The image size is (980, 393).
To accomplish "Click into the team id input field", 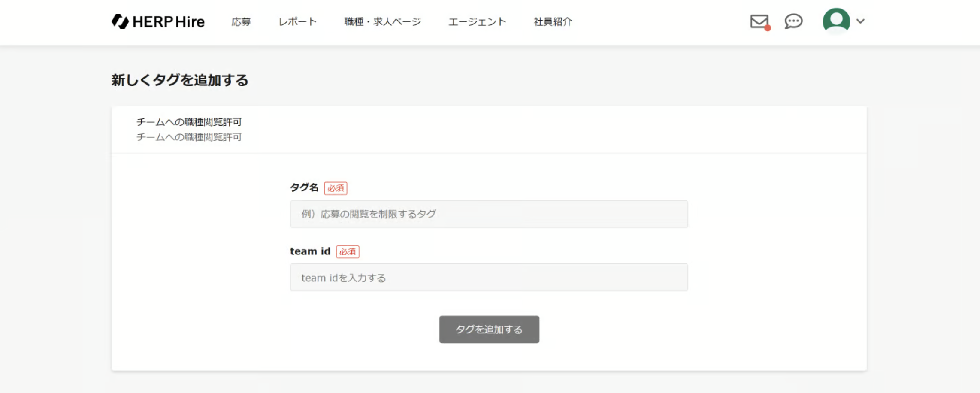I will [489, 277].
